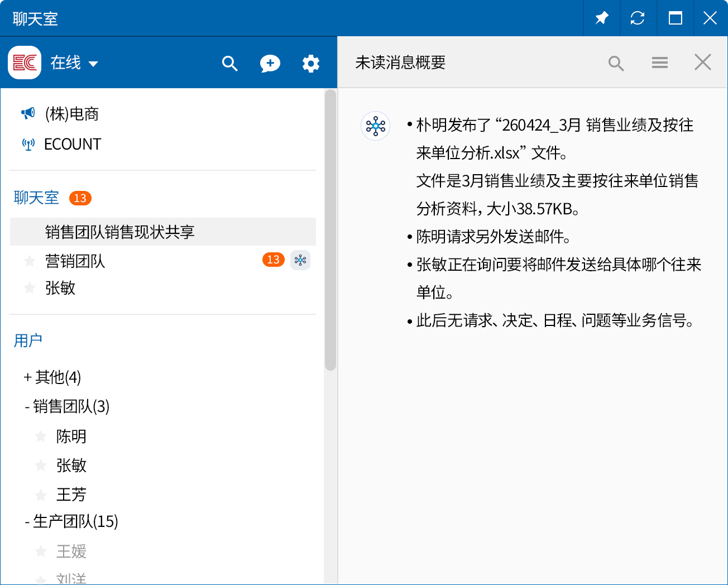Toggle favorite star for user 王芳
This screenshot has width=728, height=585.
pos(41,495)
